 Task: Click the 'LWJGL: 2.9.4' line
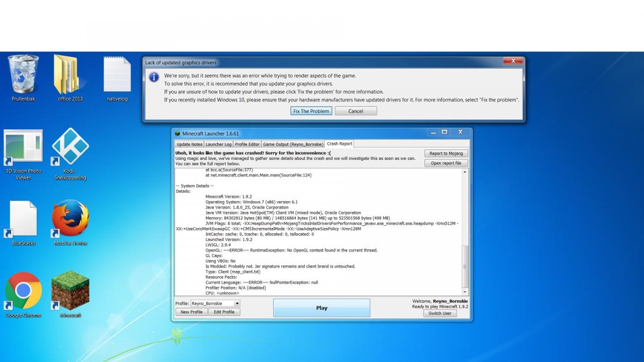(219, 245)
